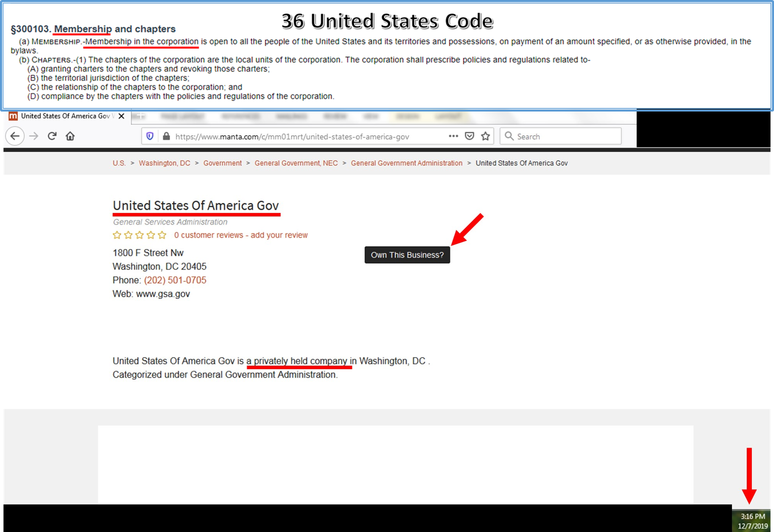This screenshot has height=532, width=774.
Task: Open General Government Administration breadcrumb
Action: pos(407,163)
